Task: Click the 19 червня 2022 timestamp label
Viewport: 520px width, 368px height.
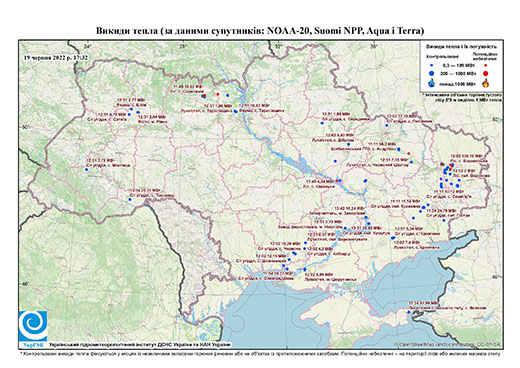Action: point(56,58)
